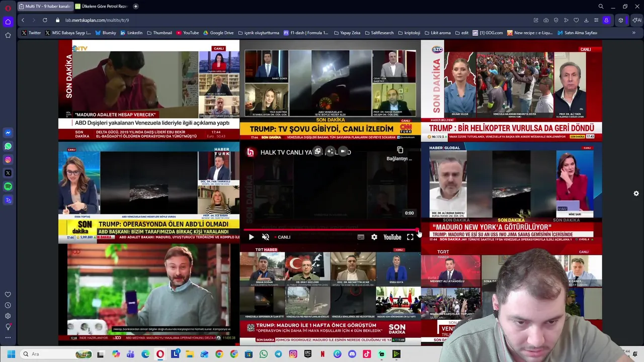
Task: Click the taskbar Ara search box
Action: (56, 354)
